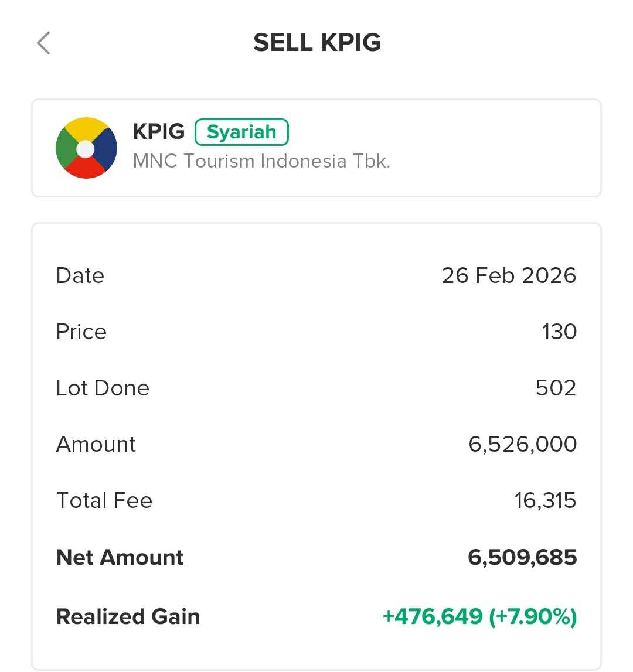Click the Lot Done label
Screen dimensions: 633x672
(103, 388)
